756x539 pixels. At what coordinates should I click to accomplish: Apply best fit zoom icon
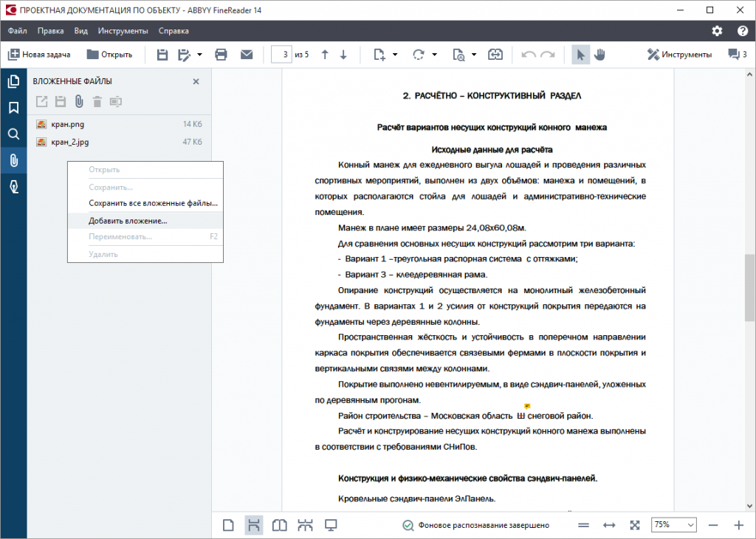[x=635, y=525]
